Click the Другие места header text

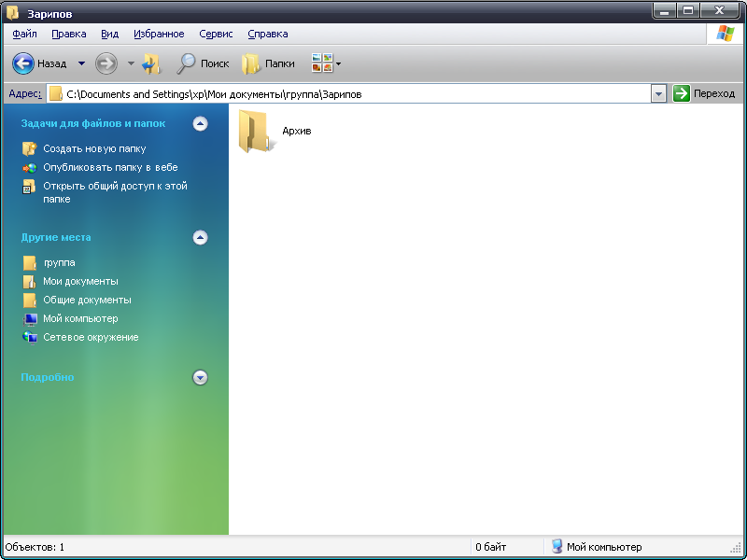point(56,237)
